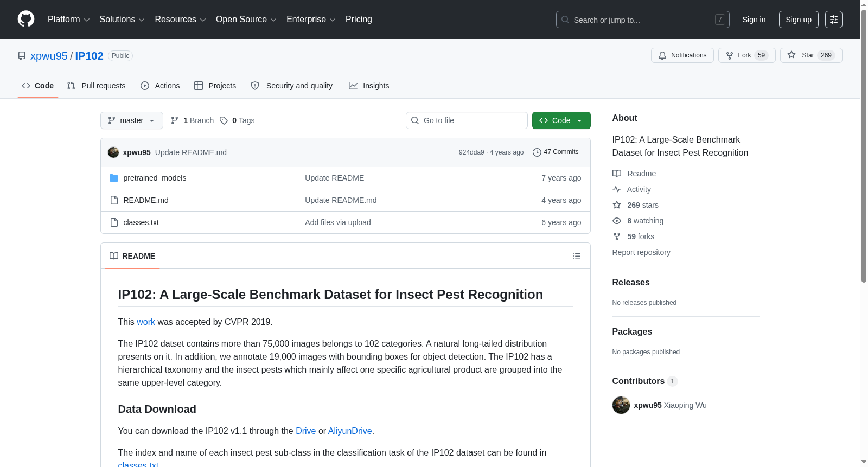Open the Drive download link
Screen dimensions: 868x467
(306, 431)
